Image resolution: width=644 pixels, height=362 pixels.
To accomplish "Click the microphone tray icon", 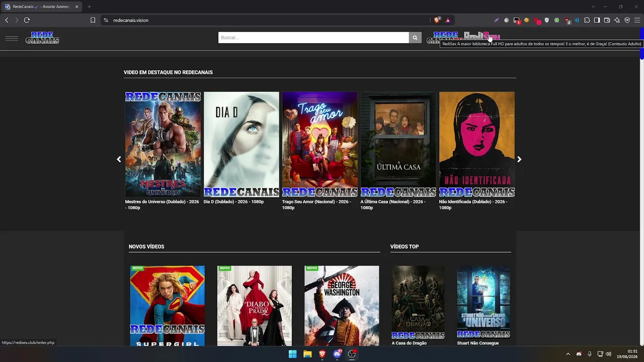I will click(x=590, y=354).
